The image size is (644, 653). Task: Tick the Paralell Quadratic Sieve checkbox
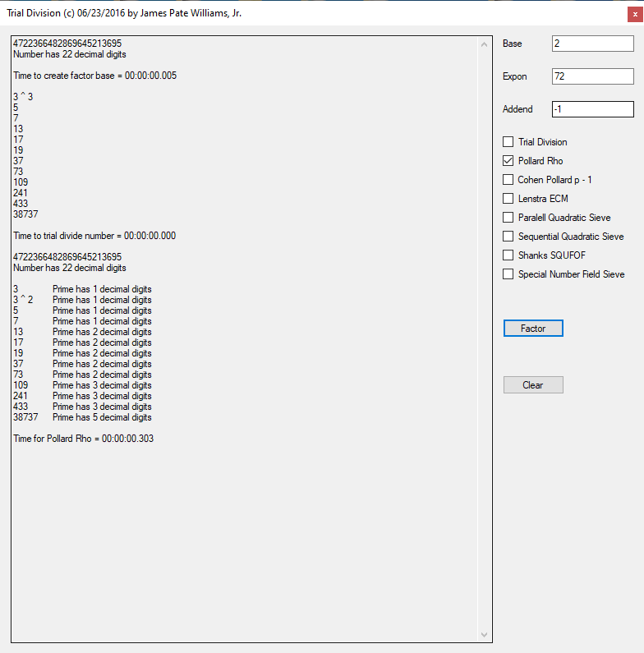pos(508,218)
